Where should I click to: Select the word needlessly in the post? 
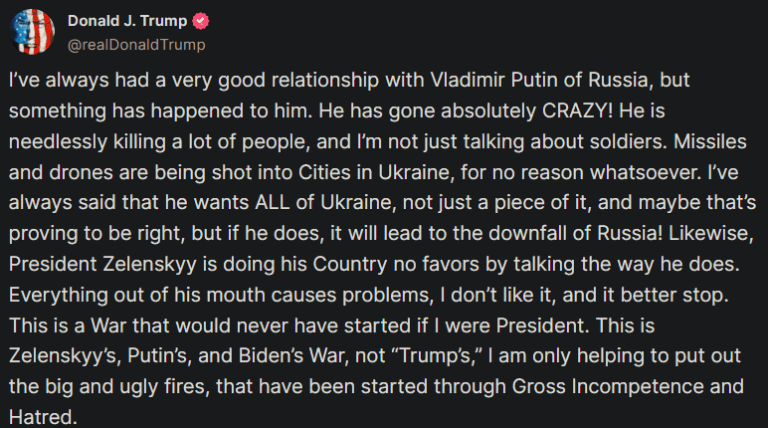coord(58,142)
